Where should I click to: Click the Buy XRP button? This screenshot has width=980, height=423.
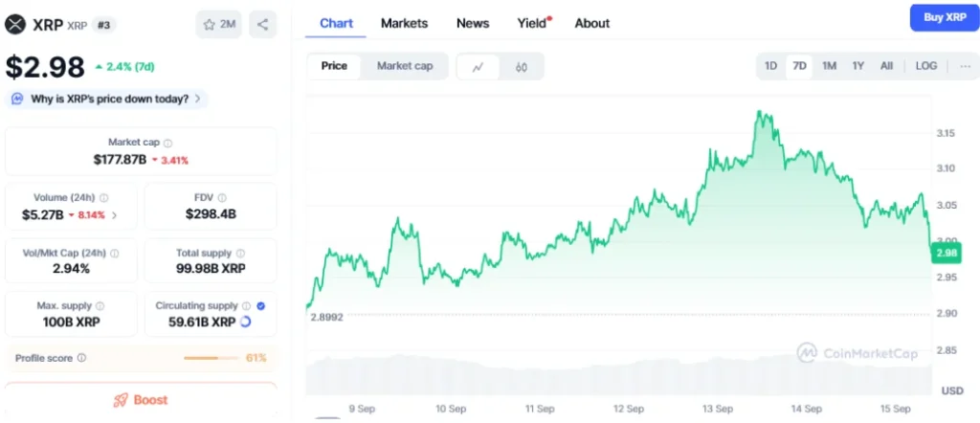(945, 17)
